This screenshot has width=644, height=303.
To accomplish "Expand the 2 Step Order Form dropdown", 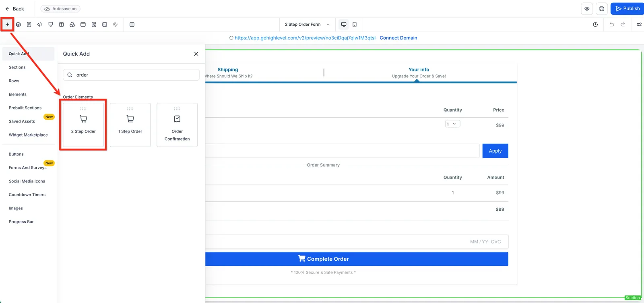I will pos(307,25).
